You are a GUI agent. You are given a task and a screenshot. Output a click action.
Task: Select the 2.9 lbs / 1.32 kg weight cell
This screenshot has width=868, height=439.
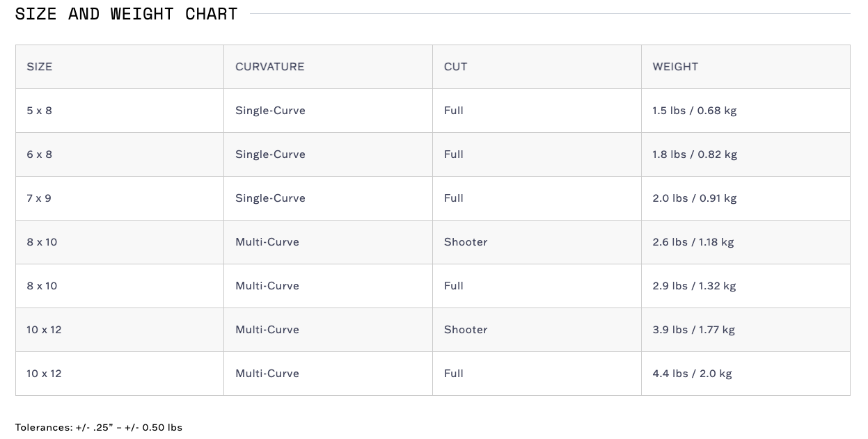pos(694,286)
